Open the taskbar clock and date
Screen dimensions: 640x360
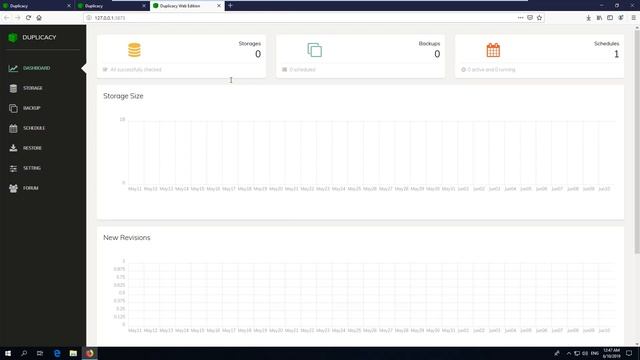[x=611, y=353]
